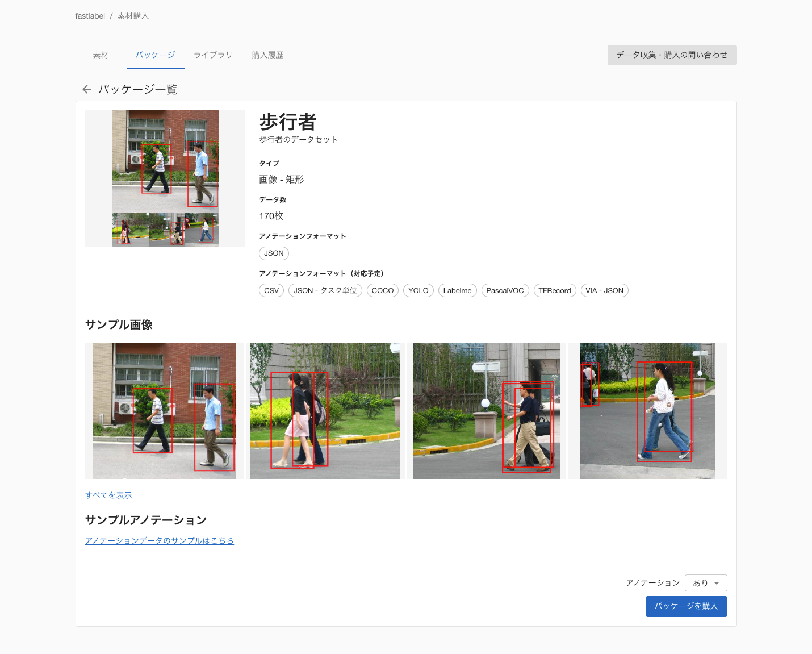This screenshot has height=654, width=812.
Task: Open the ライブラリ tab
Action: [213, 55]
